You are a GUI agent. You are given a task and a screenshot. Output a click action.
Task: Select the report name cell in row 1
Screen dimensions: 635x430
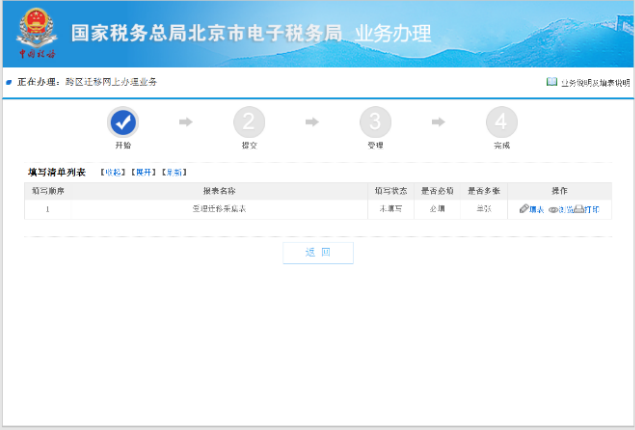coord(219,209)
